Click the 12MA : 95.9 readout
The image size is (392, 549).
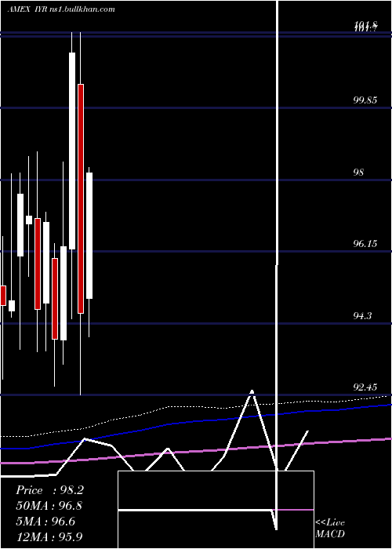tap(49, 536)
